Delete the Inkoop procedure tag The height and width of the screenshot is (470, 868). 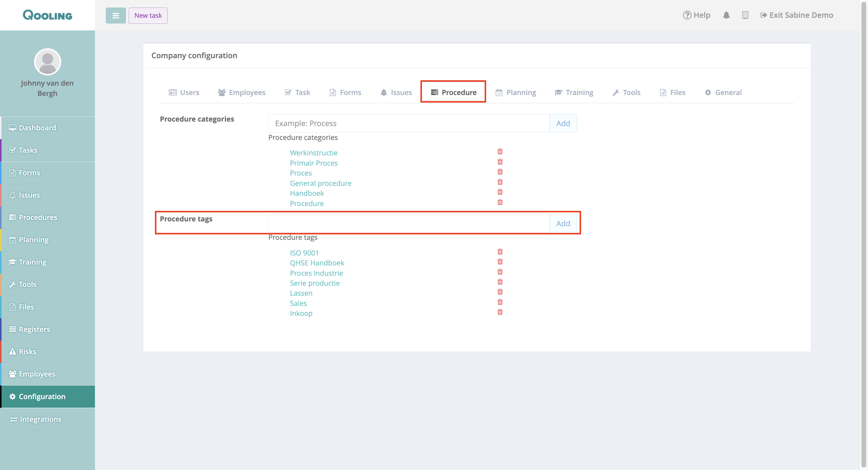click(500, 312)
